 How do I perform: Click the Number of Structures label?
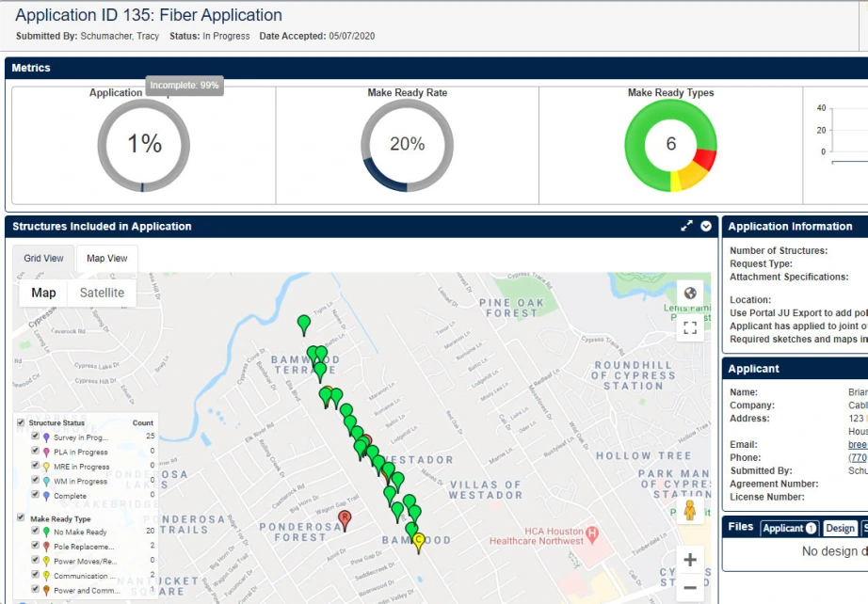[779, 250]
